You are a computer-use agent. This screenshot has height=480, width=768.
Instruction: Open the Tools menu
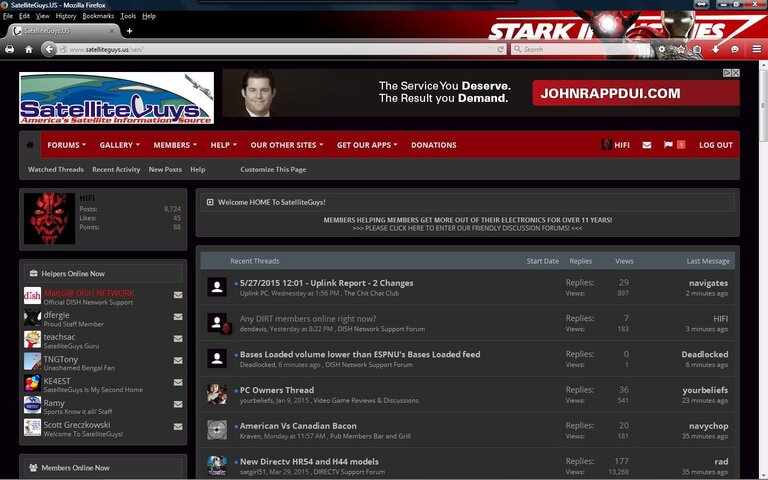(x=128, y=16)
